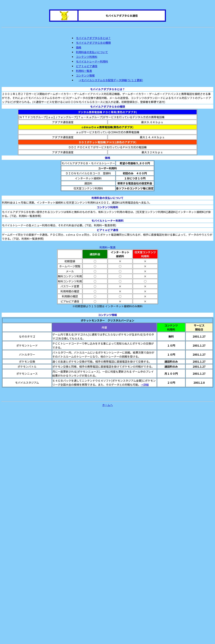
Task: Select the 最大９.６Ｋｂｐｓ cell
Action: point(152,122)
